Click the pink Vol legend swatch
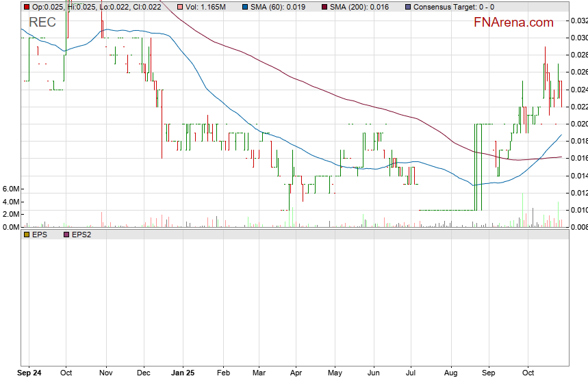This screenshot has height=387, width=588. pyautogui.click(x=180, y=7)
